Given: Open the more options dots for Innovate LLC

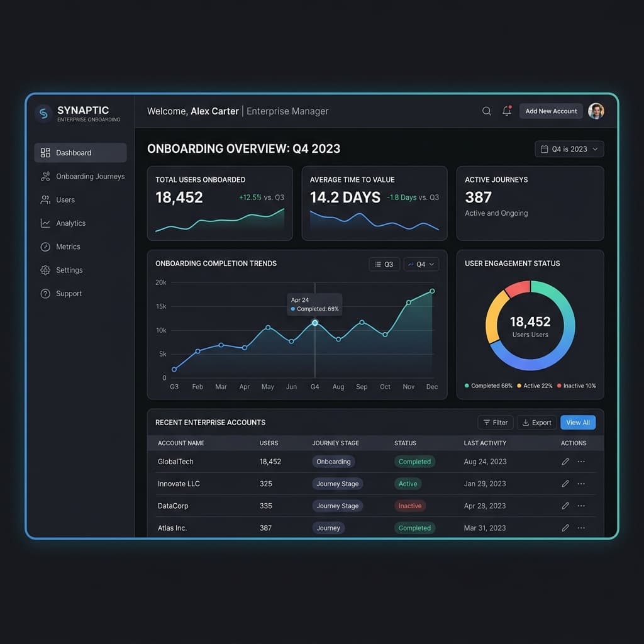Looking at the screenshot, I should coord(581,484).
